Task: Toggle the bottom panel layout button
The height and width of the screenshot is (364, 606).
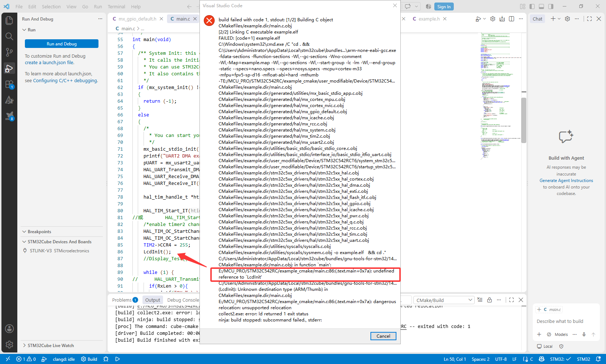Action: click(541, 6)
